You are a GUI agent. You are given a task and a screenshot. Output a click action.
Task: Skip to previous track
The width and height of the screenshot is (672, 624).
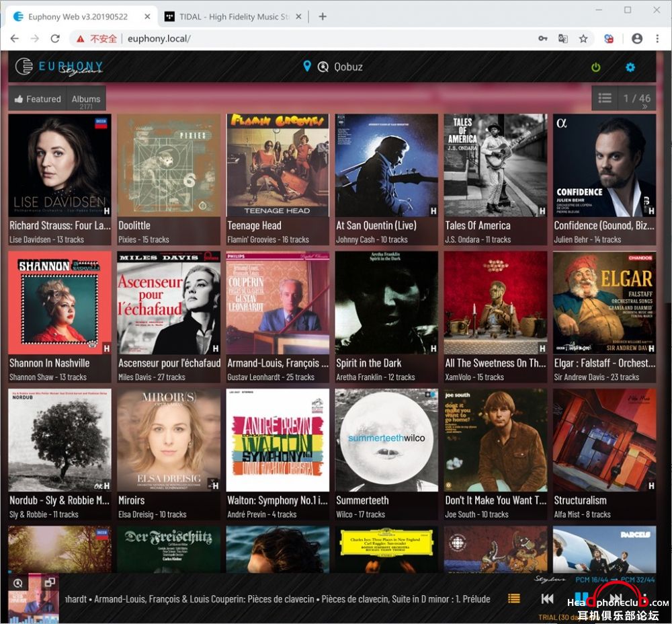(547, 598)
